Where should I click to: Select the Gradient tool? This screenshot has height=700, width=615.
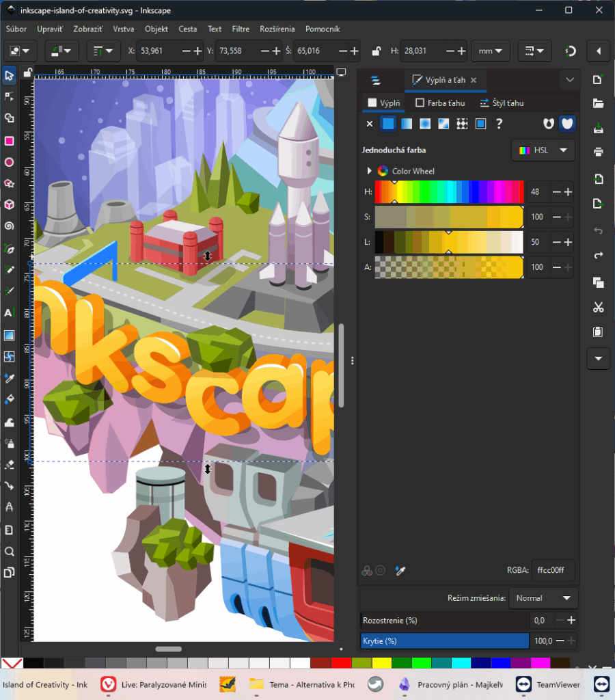(9, 334)
